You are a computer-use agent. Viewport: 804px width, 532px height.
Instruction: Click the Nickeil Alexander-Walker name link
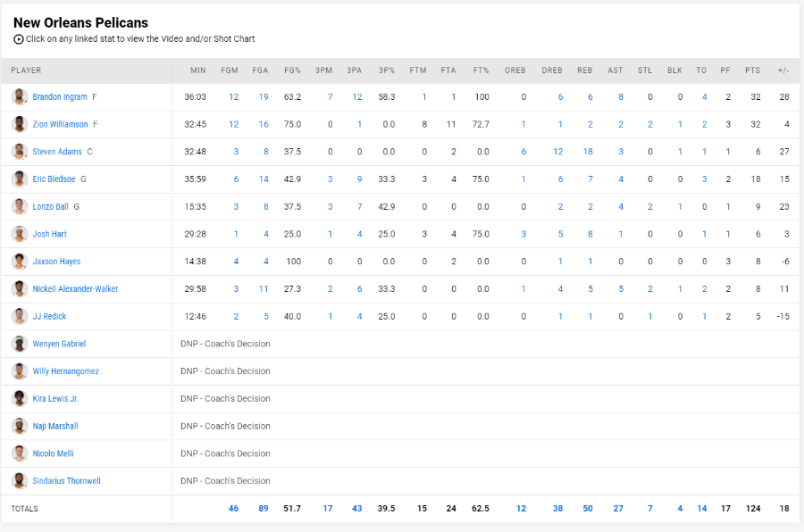coord(75,288)
